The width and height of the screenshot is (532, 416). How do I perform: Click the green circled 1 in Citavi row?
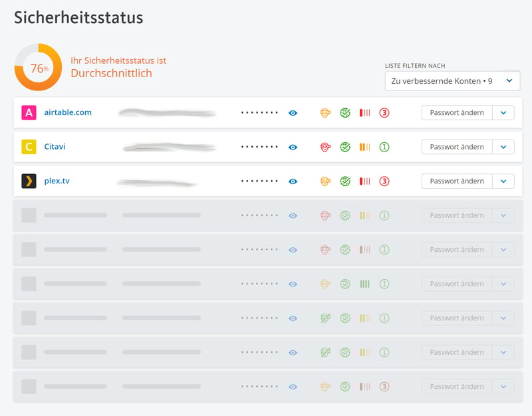point(384,147)
